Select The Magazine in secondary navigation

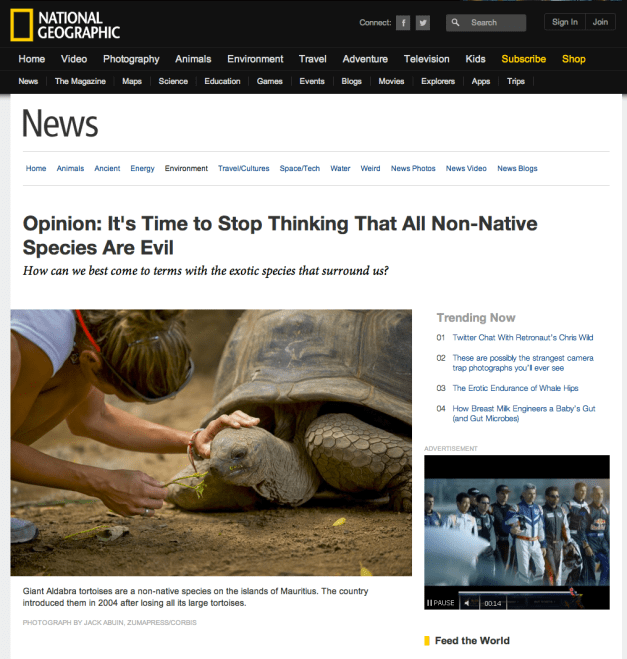(80, 81)
